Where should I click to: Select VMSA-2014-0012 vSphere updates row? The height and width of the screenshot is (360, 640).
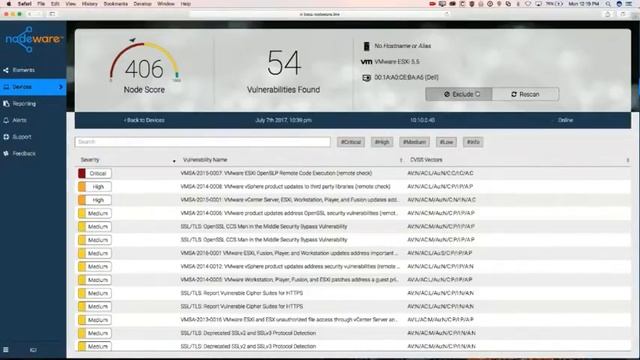[353, 267]
